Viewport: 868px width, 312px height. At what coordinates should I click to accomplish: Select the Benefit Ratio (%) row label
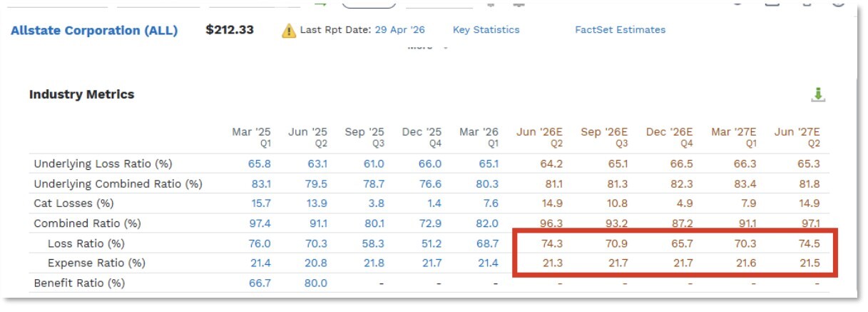click(79, 283)
